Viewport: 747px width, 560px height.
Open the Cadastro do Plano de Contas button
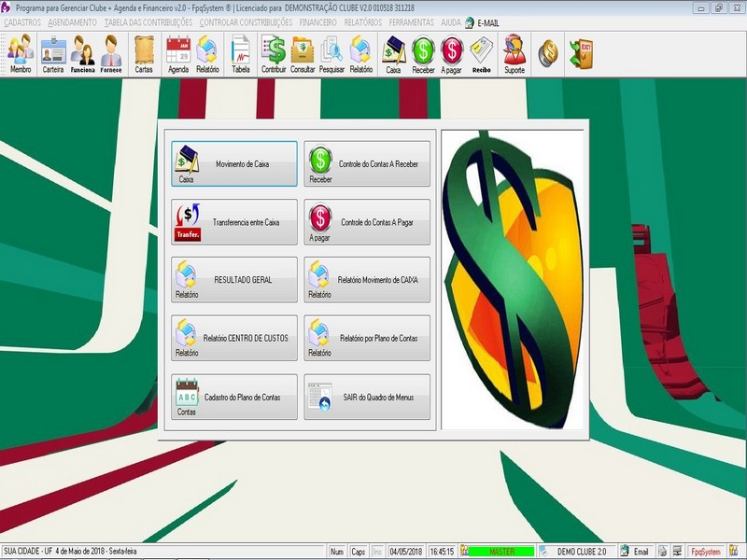pyautogui.click(x=234, y=398)
